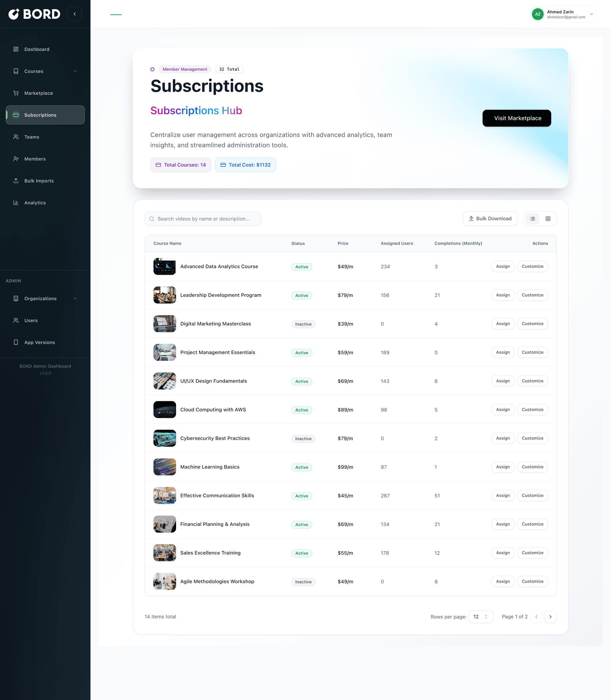Click the Members add-user icon
The height and width of the screenshot is (700, 611).
point(16,159)
